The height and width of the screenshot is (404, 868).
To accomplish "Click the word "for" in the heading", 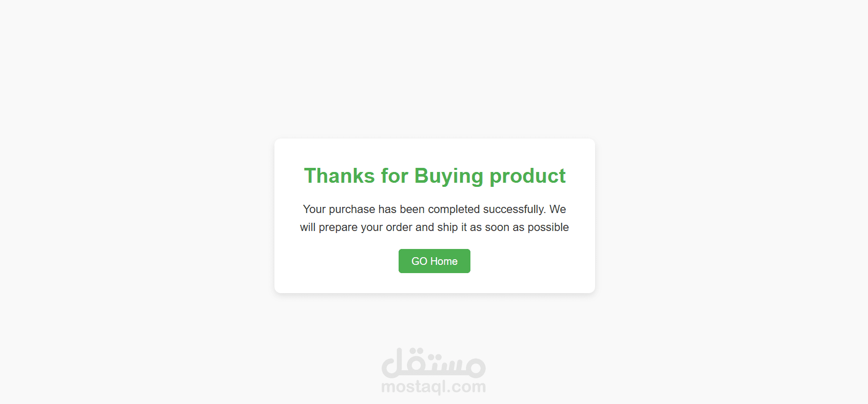I will click(x=394, y=176).
